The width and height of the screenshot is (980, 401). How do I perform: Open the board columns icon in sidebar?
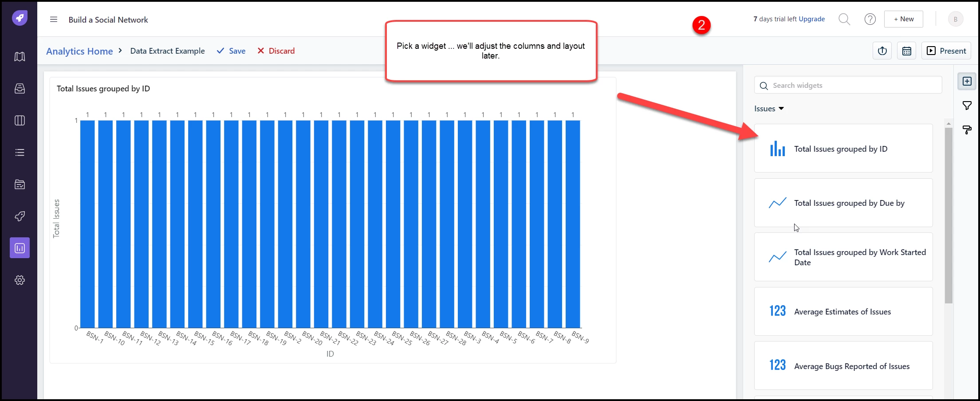pyautogui.click(x=20, y=121)
